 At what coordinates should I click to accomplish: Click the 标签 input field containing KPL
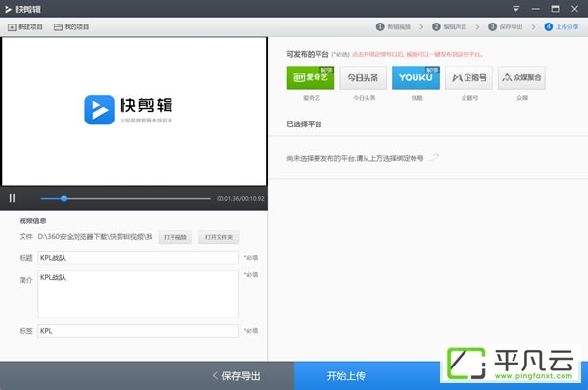(x=138, y=331)
